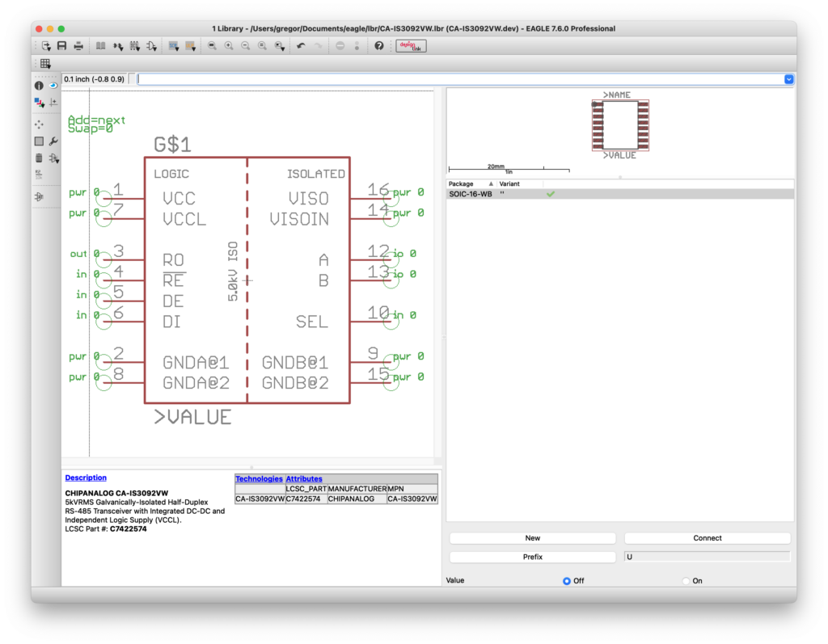Select the Change wrench tool

pos(53,141)
